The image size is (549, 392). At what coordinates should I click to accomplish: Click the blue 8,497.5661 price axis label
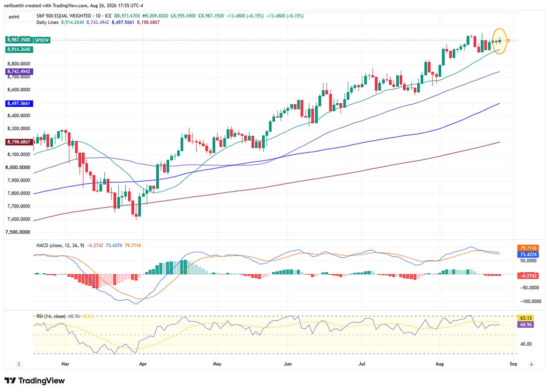point(19,104)
